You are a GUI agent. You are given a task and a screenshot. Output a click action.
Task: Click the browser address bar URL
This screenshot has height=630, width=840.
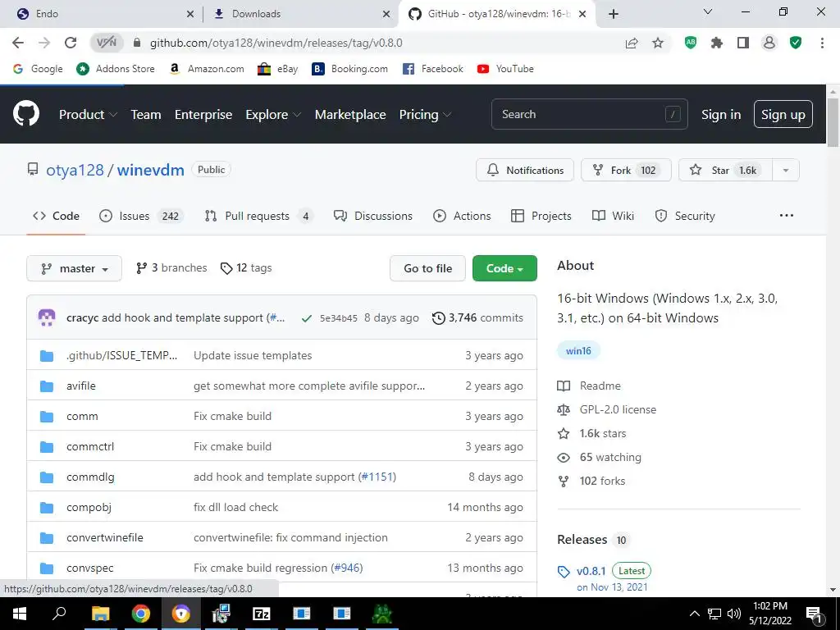point(276,43)
